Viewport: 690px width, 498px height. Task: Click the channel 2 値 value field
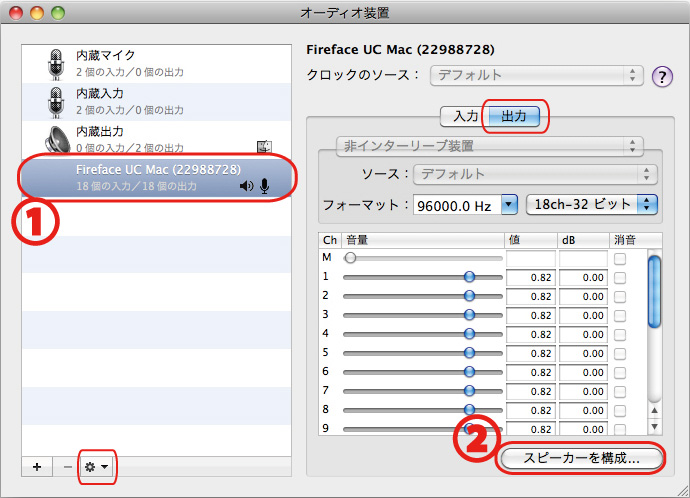point(530,296)
